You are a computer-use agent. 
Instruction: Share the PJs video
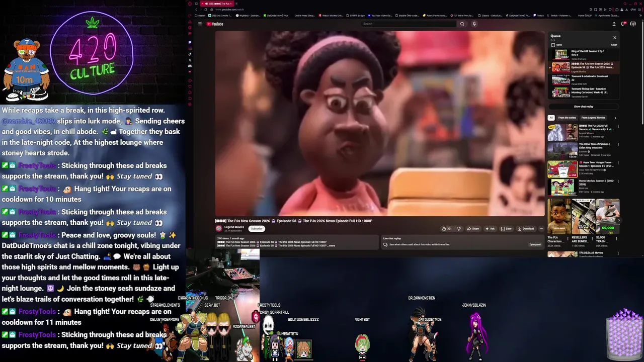pyautogui.click(x=473, y=229)
